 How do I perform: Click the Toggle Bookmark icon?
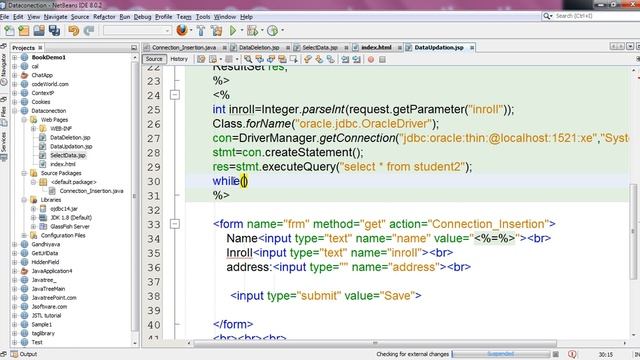point(330,59)
